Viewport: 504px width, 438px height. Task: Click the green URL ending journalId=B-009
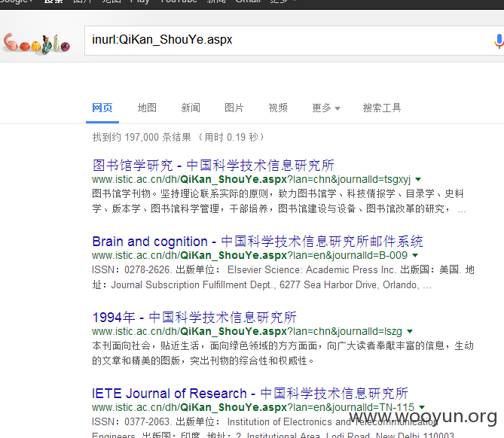[250, 255]
